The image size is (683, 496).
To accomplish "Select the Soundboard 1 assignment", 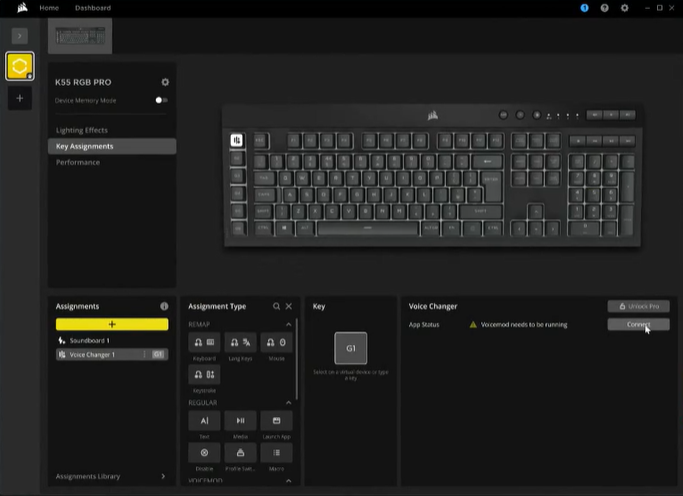I will (x=112, y=341).
